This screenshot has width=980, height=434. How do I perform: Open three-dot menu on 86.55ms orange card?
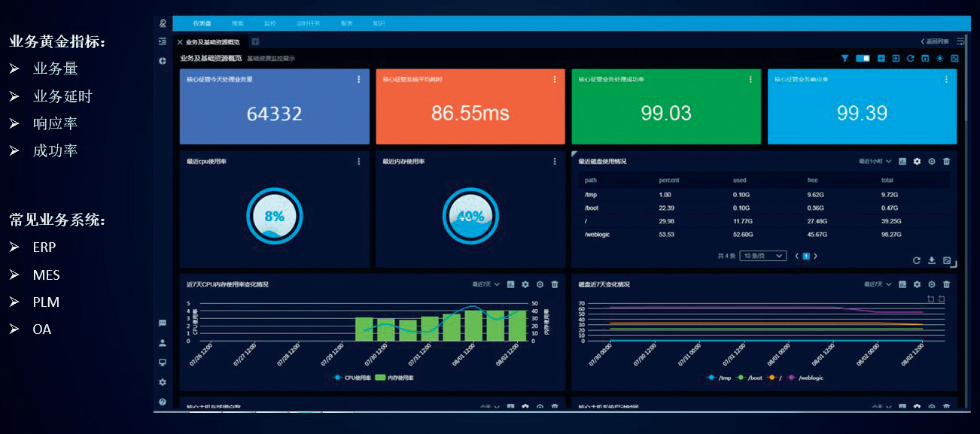(x=555, y=79)
